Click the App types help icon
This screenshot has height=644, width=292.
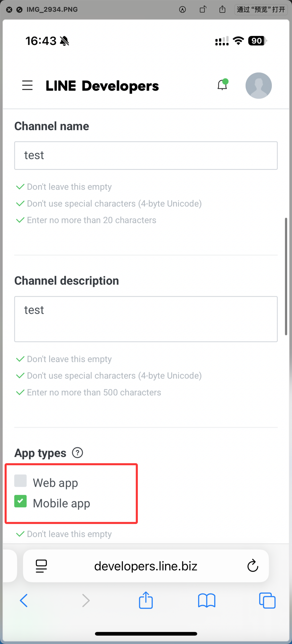[x=77, y=453]
